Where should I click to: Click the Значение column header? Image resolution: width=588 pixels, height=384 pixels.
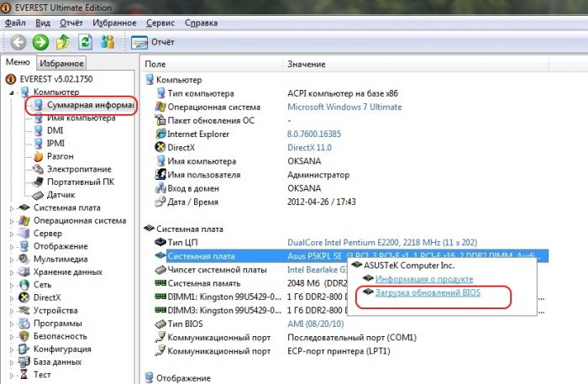click(x=306, y=64)
